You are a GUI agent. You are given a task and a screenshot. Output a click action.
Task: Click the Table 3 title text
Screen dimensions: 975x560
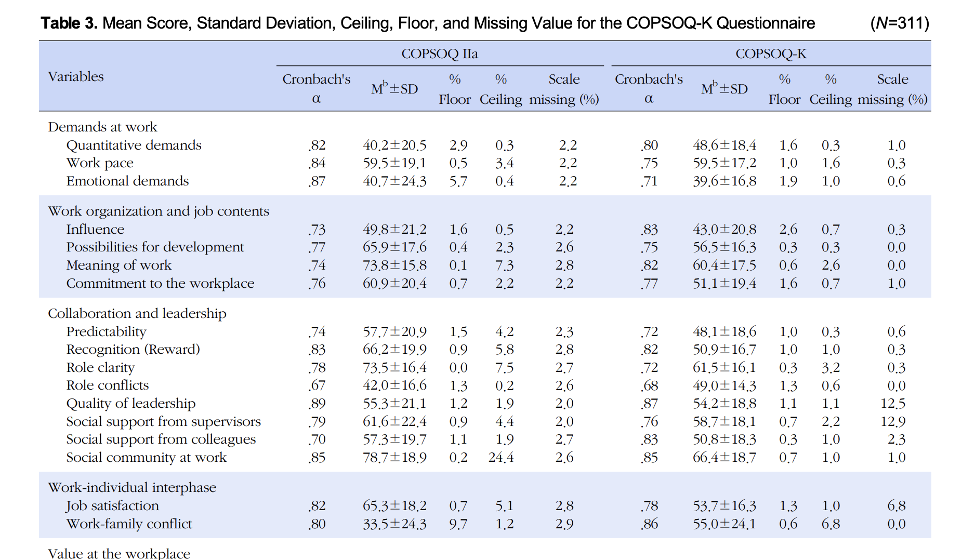pyautogui.click(x=427, y=23)
